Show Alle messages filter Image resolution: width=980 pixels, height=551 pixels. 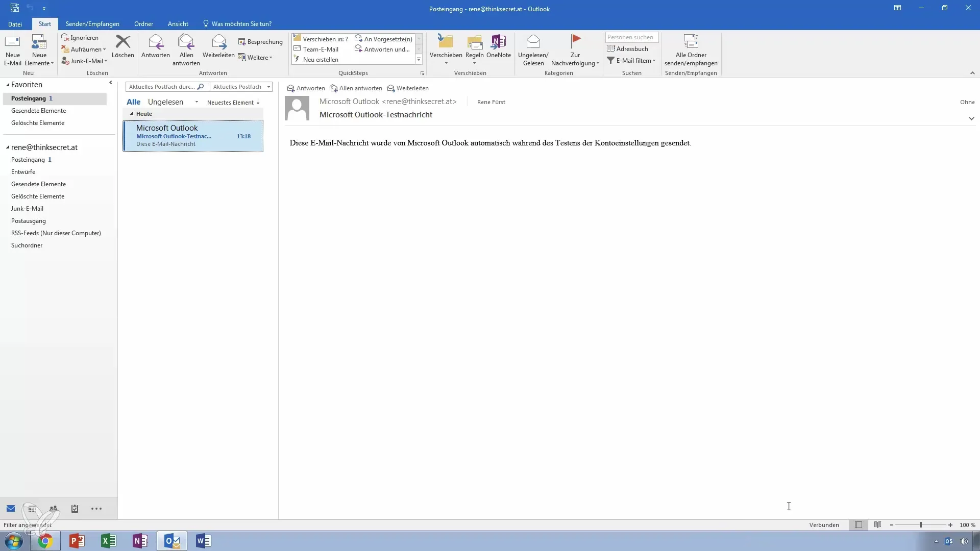(133, 102)
